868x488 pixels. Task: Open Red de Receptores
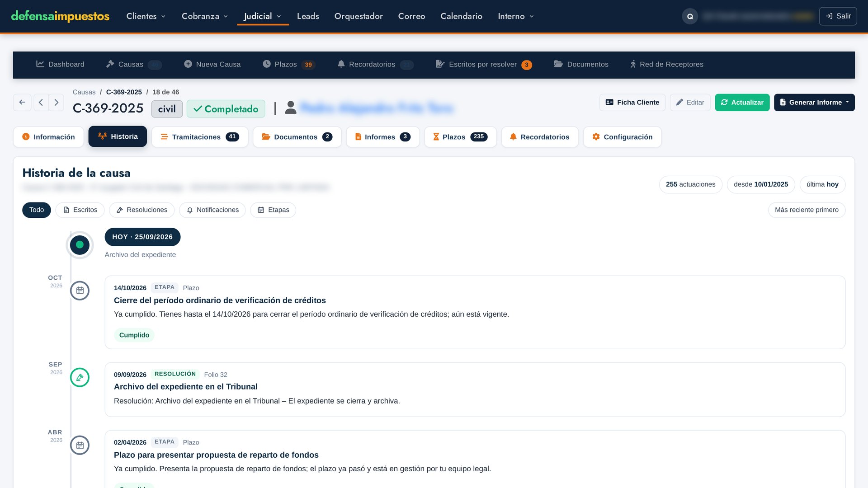coord(666,64)
